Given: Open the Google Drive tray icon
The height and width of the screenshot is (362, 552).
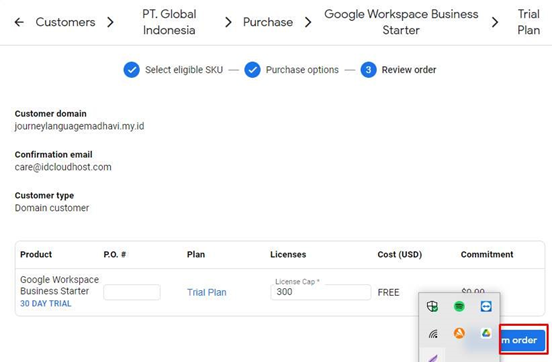Looking at the screenshot, I should pyautogui.click(x=486, y=333).
